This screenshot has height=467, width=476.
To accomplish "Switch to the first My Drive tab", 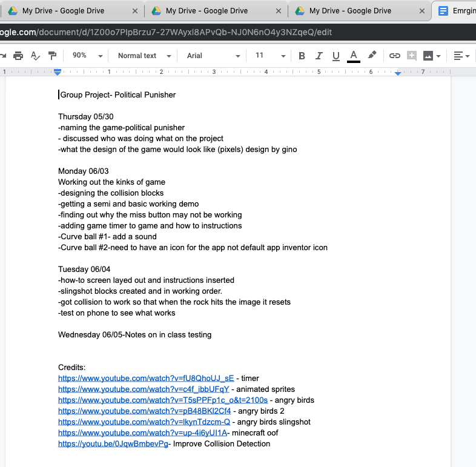I will [x=63, y=11].
